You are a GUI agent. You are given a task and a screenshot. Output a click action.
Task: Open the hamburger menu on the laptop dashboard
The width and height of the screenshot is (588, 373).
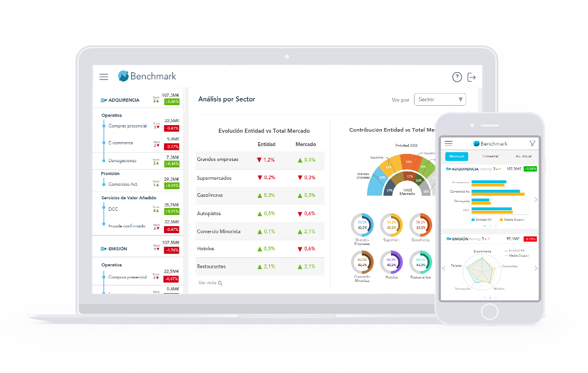(x=104, y=76)
